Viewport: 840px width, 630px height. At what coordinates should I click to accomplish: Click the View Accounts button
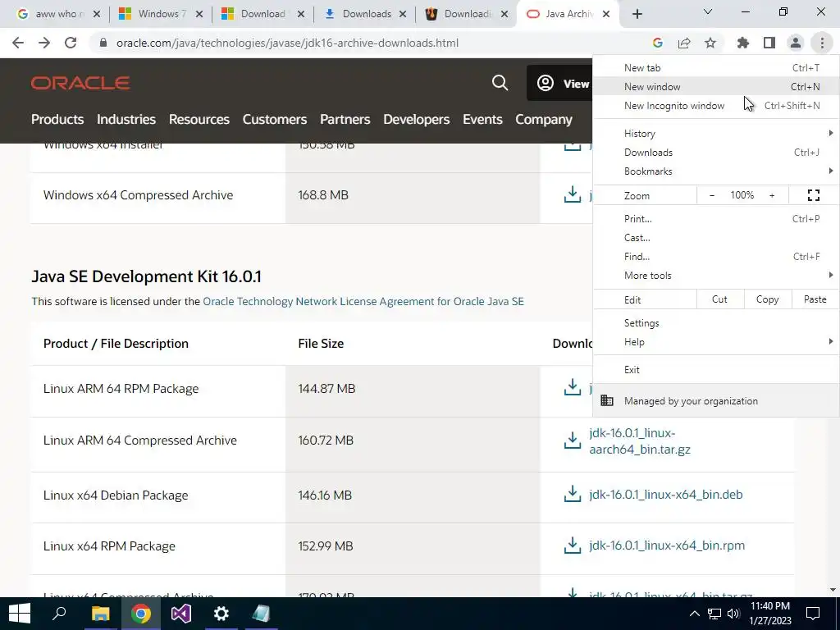[x=559, y=83]
